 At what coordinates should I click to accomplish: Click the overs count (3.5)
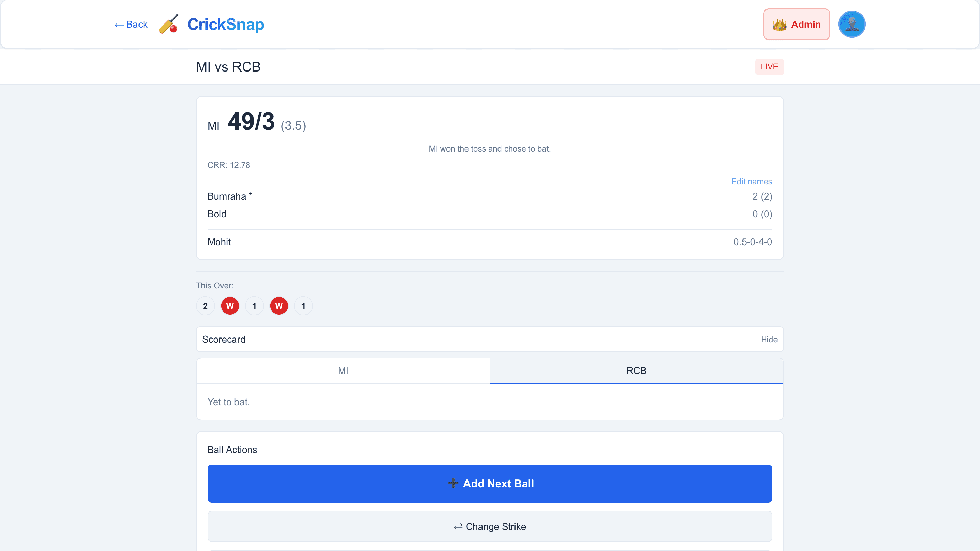pyautogui.click(x=293, y=126)
